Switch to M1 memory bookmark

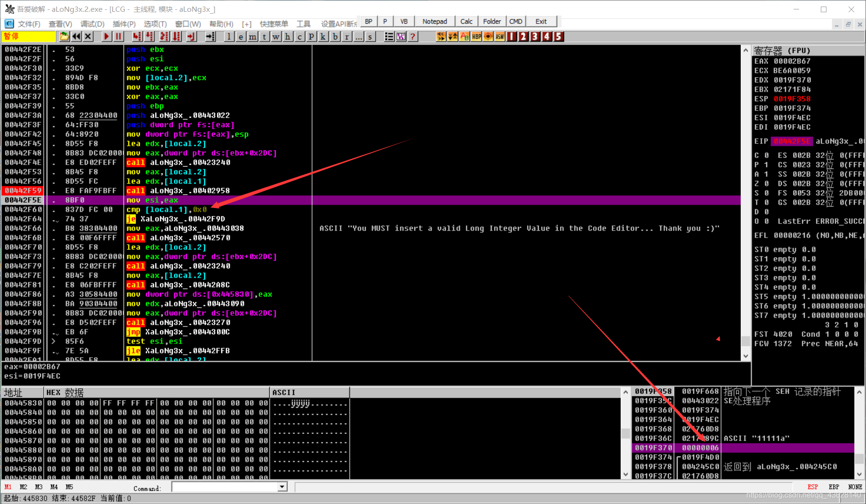[x=8, y=487]
